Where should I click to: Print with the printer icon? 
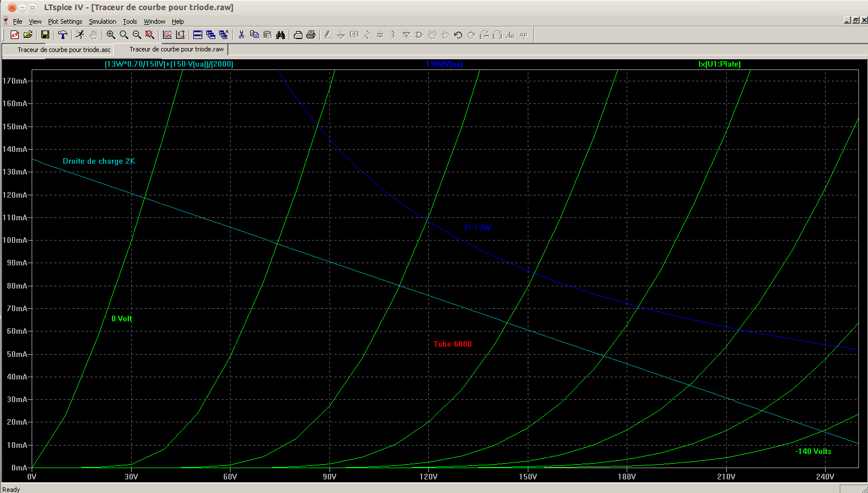click(x=311, y=35)
